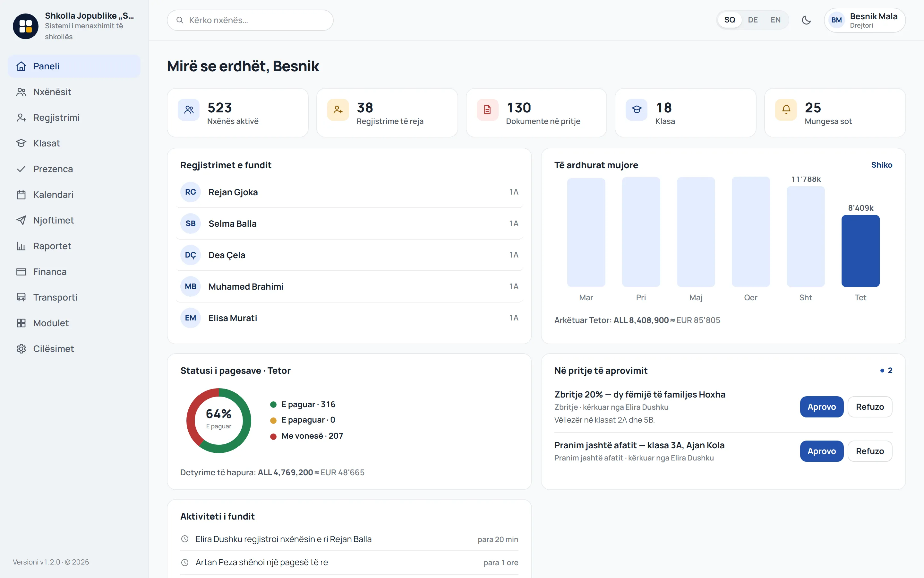Click the Kalendari calendar icon
The height and width of the screenshot is (578, 924).
(x=21, y=195)
